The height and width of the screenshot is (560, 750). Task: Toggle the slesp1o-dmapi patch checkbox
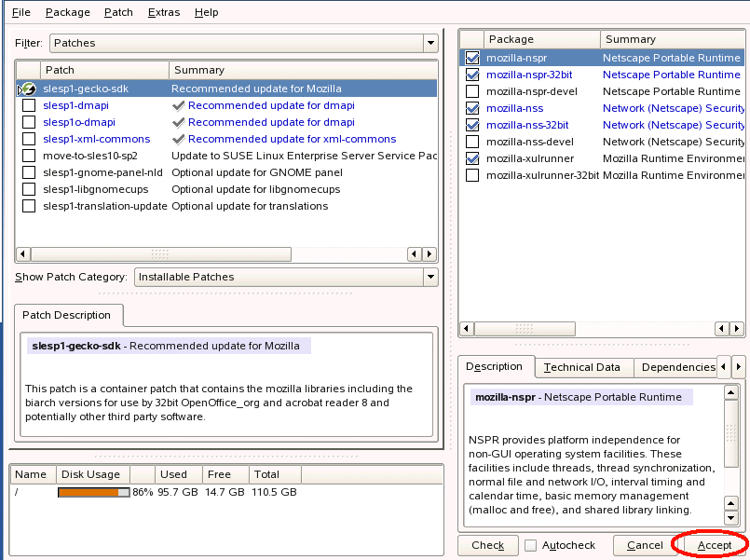29,122
